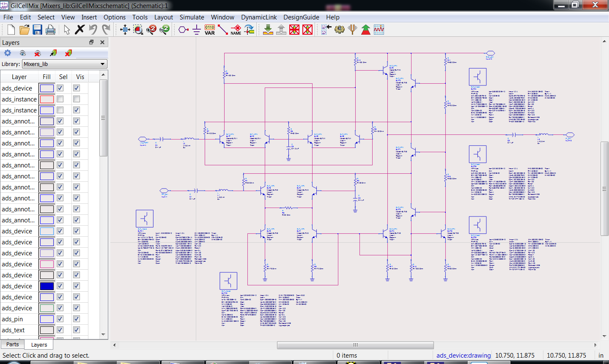This screenshot has height=364, width=609.
Task: Insert a ground symbol
Action: (x=197, y=30)
